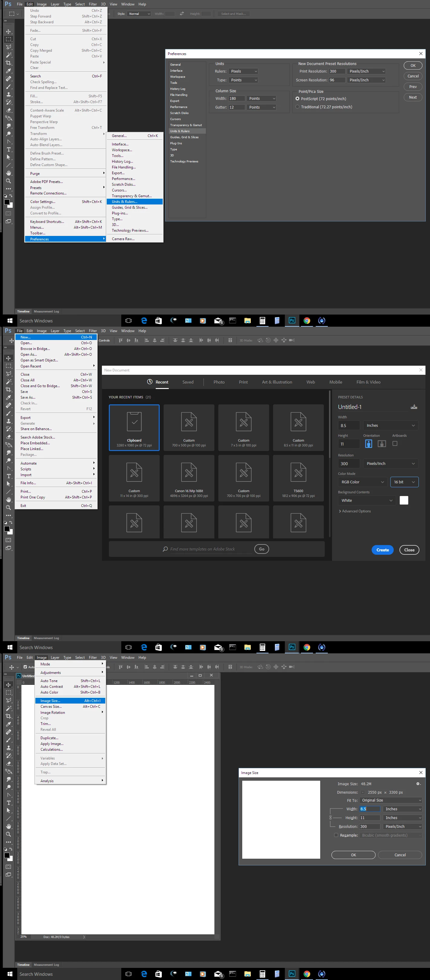Choose landscape orientation in New Document dialog

382,444
